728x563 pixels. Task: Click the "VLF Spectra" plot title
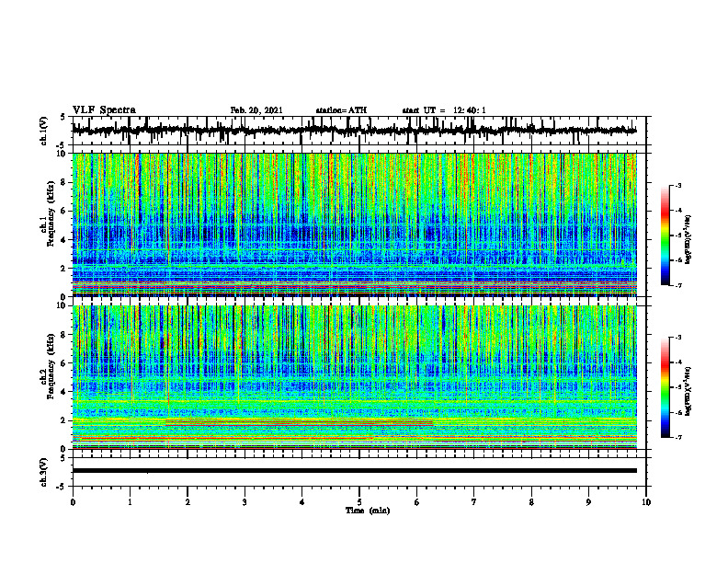point(104,110)
